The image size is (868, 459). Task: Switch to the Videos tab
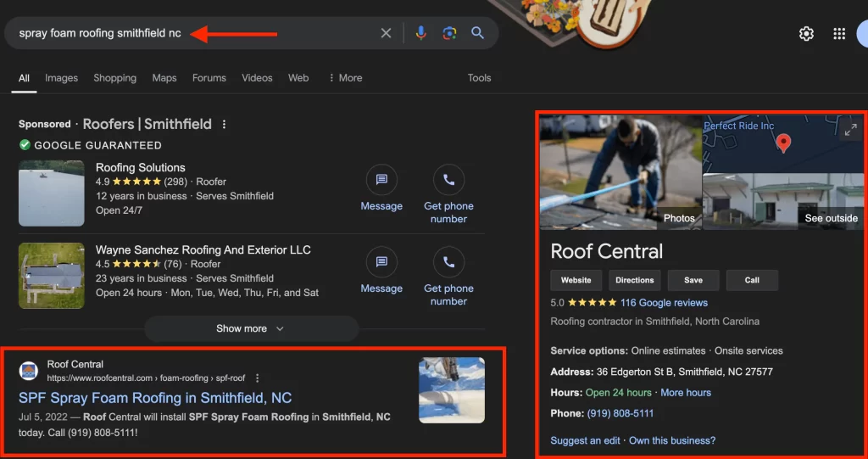[257, 78]
